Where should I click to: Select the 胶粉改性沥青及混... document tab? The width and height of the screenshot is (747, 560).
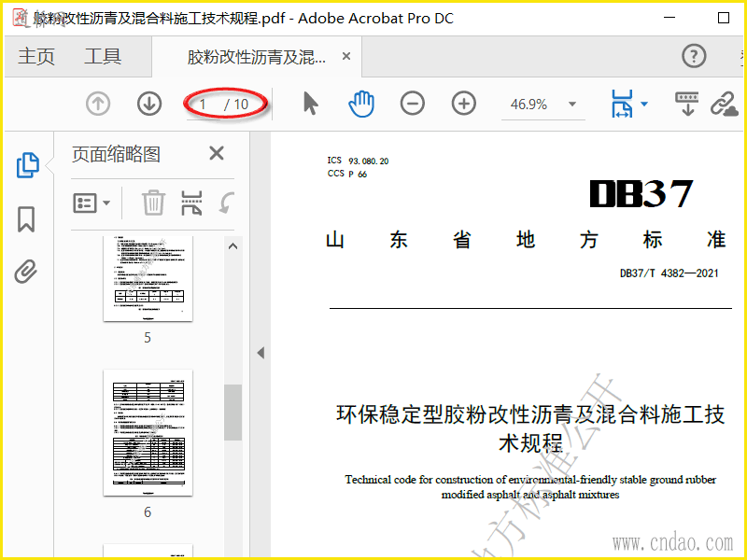pyautogui.click(x=256, y=57)
